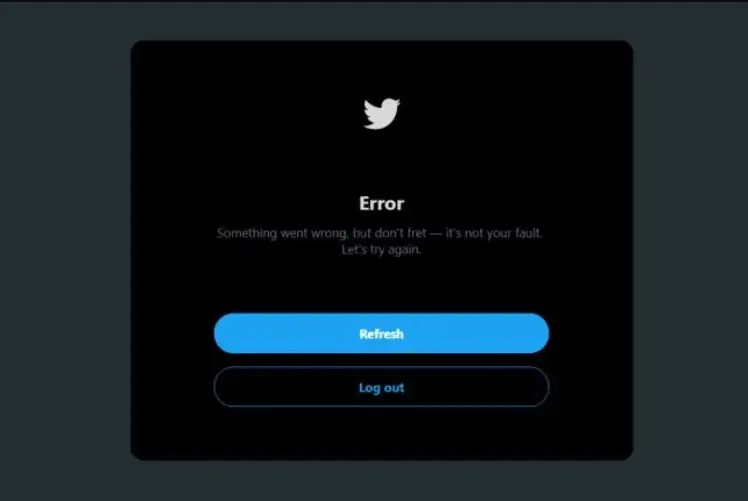Image resolution: width=748 pixels, height=501 pixels.
Task: Click the bold Error heading
Action: pyautogui.click(x=381, y=204)
